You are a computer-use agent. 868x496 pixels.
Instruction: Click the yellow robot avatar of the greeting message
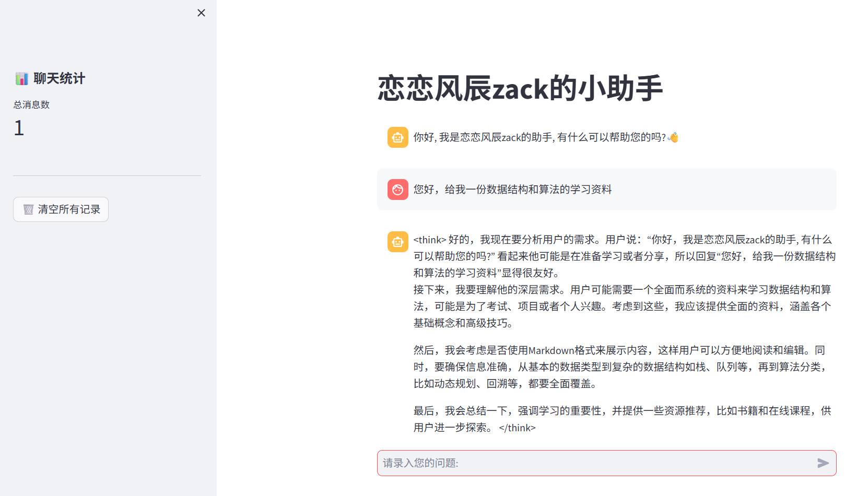[398, 137]
